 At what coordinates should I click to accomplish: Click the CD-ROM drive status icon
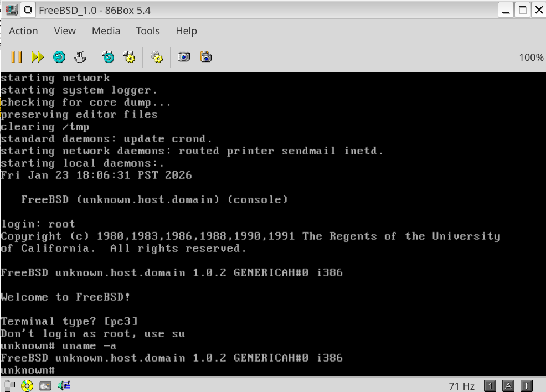click(27, 385)
